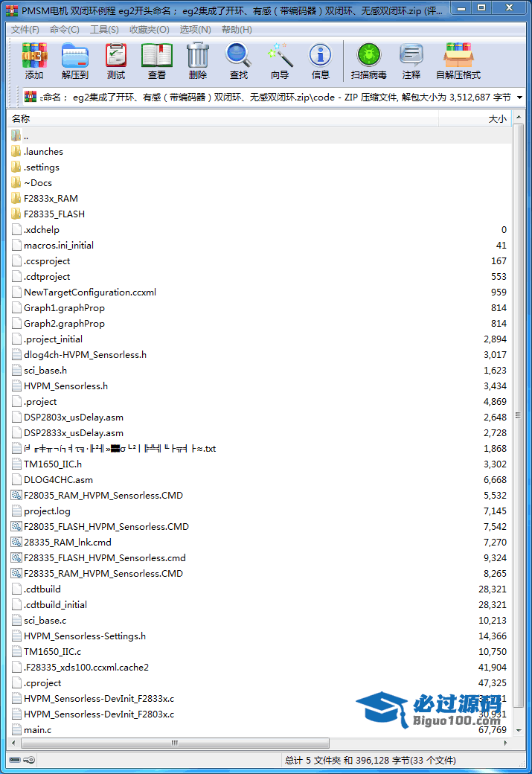Select .F28335_xds100.ccxml.cache2 file

point(86,668)
